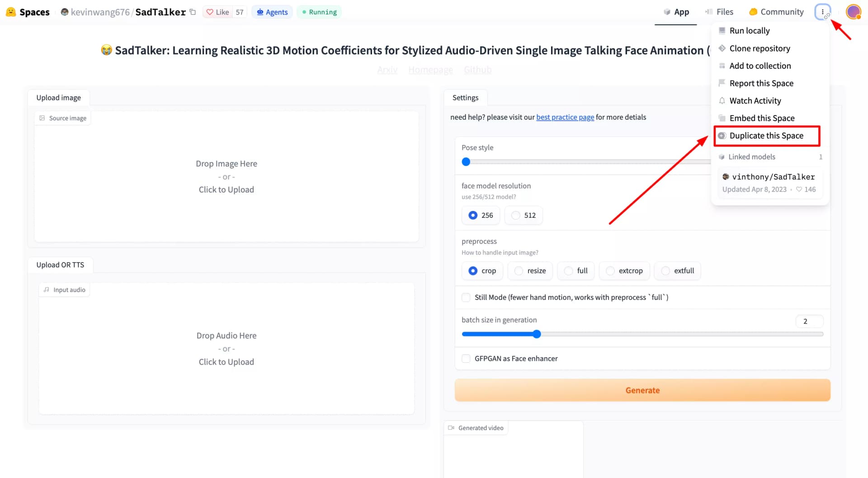Choose the full preprocess option
Screen dimensions: 868x478
click(576, 271)
